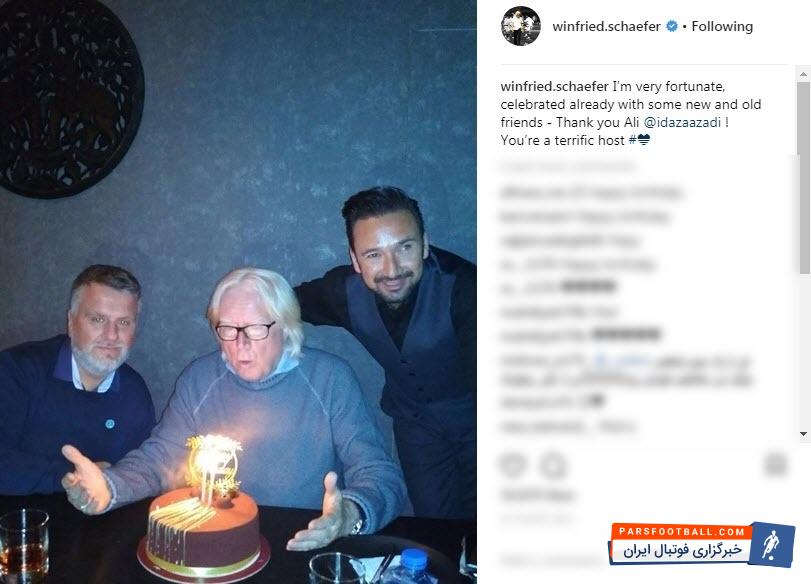Tap the blurred comment bubble icon
811x584 pixels.
click(553, 465)
